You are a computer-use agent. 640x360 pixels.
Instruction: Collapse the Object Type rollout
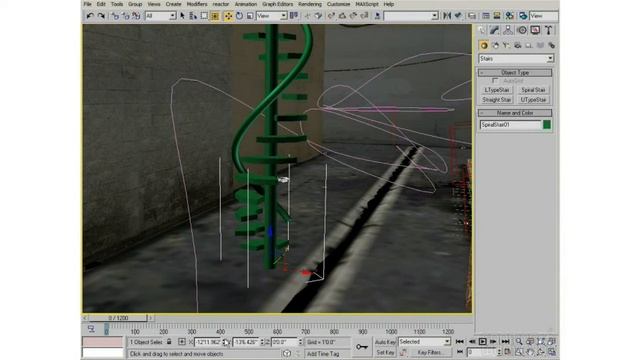[515, 73]
